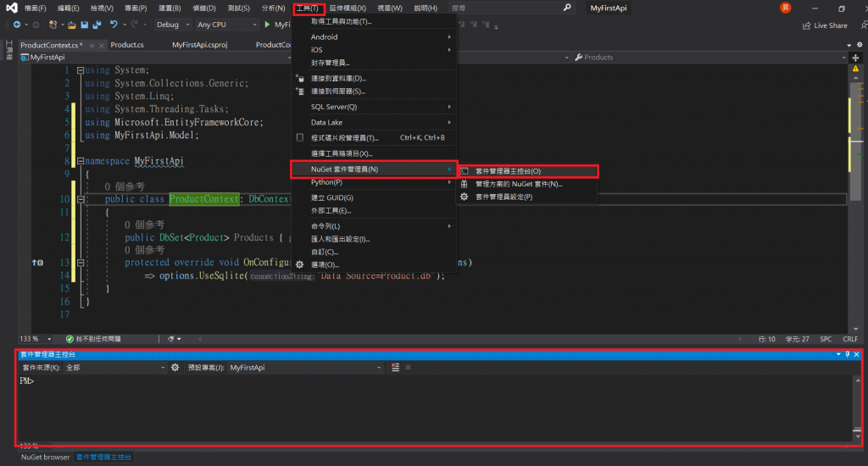The image size is (868, 466).
Task: Click the split-editor icon above scrollbar
Action: click(x=855, y=58)
